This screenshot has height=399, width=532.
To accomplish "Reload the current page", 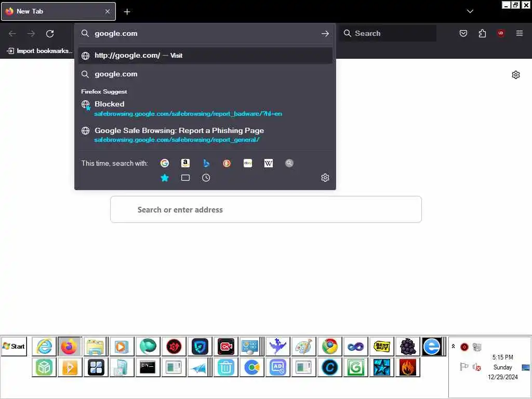I will click(x=50, y=34).
